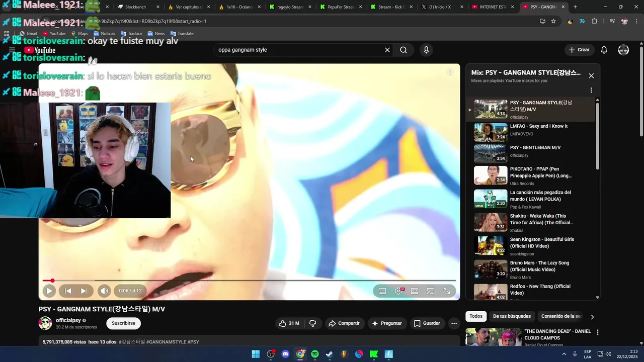Play PIKOTARO - PPAP playlist video
This screenshot has height=362, width=644.
click(531, 175)
